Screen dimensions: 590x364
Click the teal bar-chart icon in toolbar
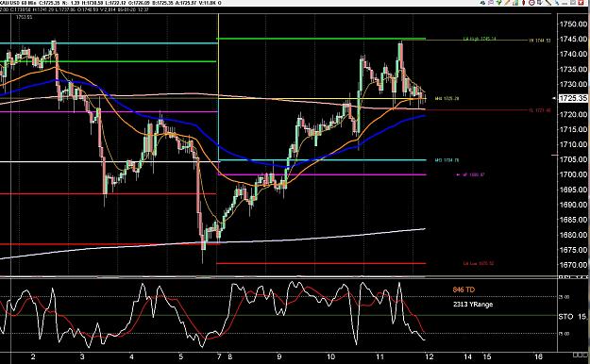(515, 3)
